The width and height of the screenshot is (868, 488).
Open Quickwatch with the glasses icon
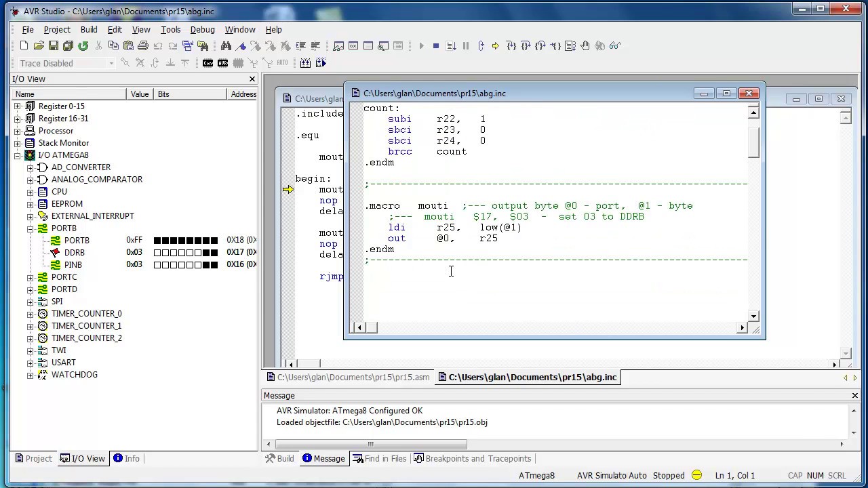615,45
